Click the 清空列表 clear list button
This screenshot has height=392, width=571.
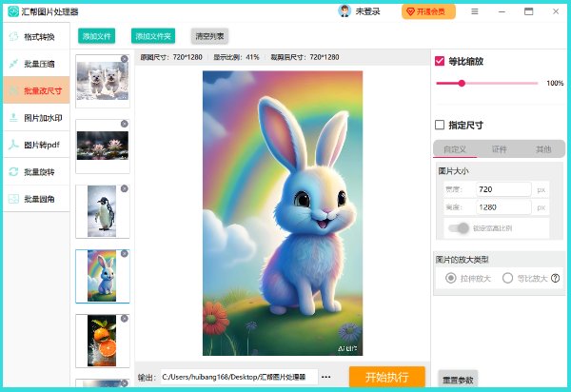(209, 36)
